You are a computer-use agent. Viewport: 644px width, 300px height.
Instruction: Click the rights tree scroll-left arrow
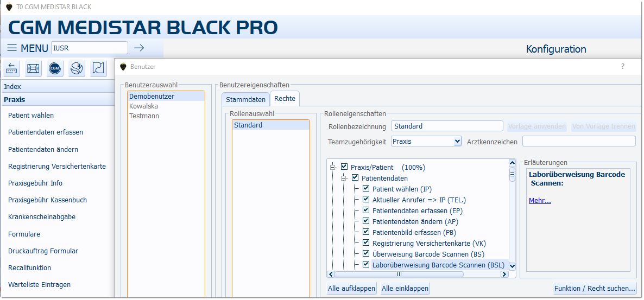[x=331, y=274]
